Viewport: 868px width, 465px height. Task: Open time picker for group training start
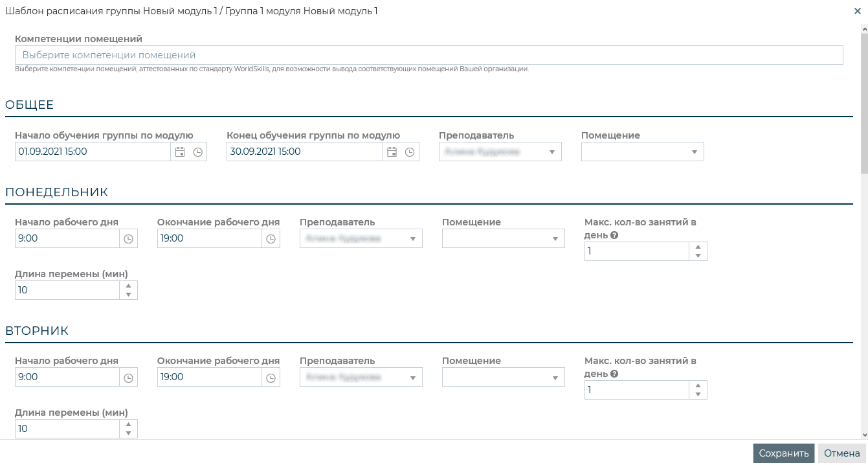198,152
